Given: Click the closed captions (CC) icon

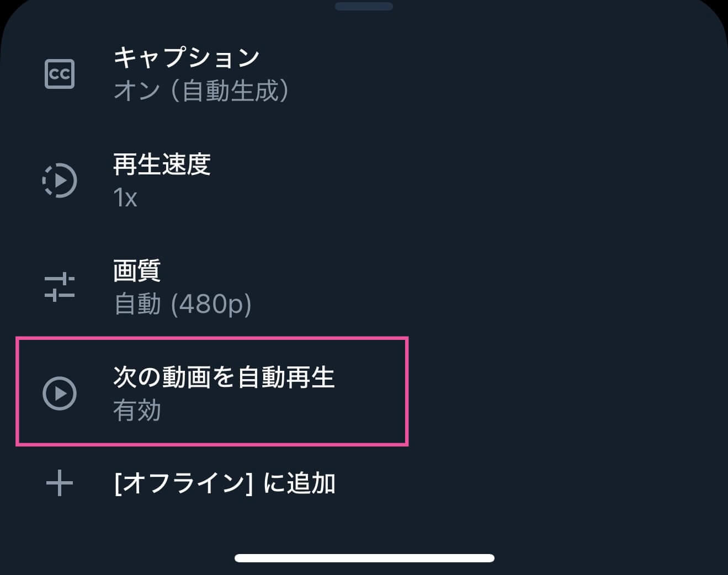Looking at the screenshot, I should (x=60, y=73).
